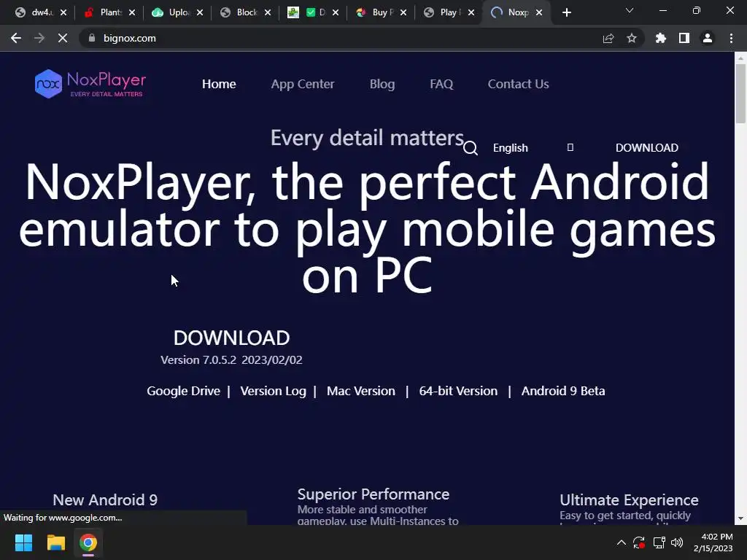
Task: Open a new browser tab
Action: pos(566,12)
